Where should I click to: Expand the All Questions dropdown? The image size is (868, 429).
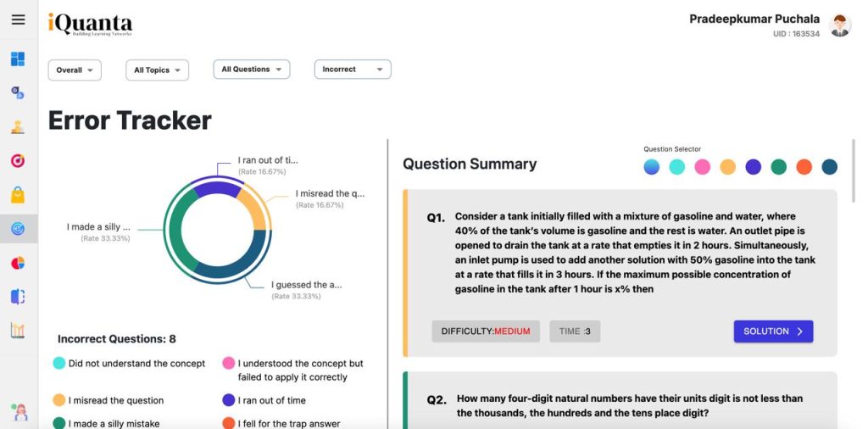(x=252, y=70)
